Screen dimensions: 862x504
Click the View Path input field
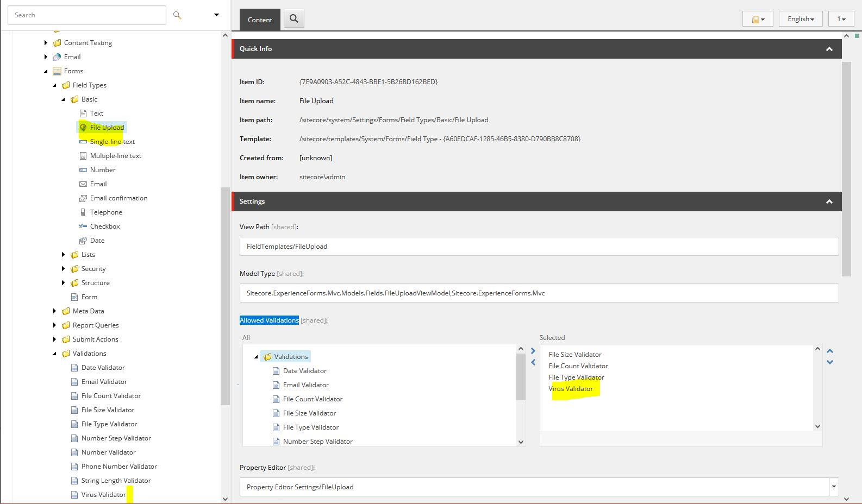point(539,247)
